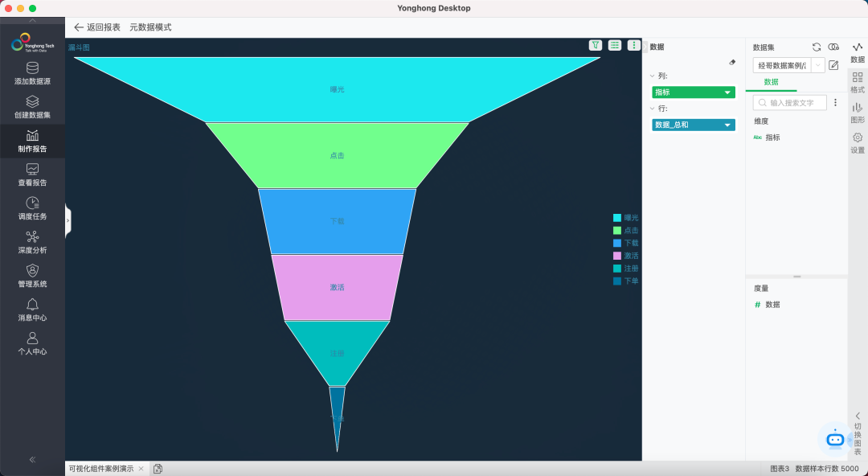Click 元数据模式 in the top bar

[150, 27]
